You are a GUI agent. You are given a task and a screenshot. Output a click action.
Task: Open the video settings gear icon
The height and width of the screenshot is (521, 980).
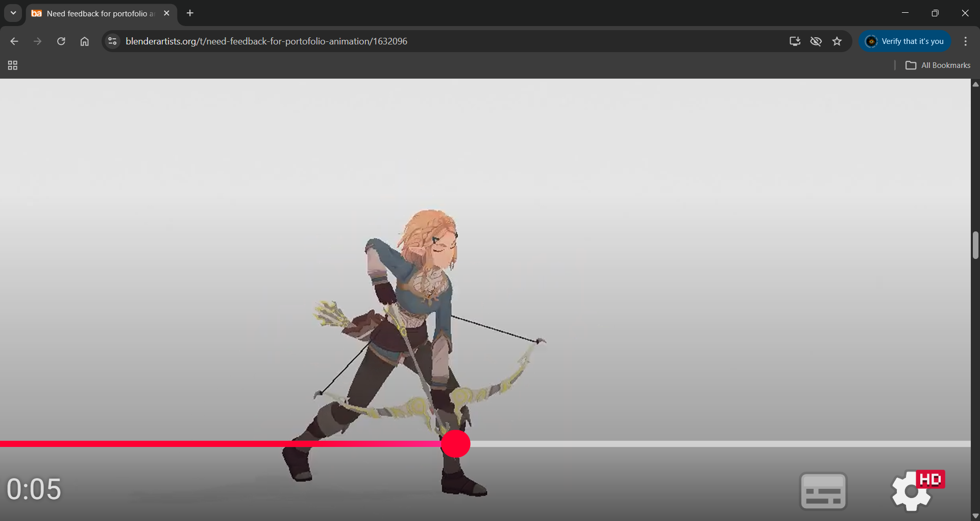tap(912, 491)
